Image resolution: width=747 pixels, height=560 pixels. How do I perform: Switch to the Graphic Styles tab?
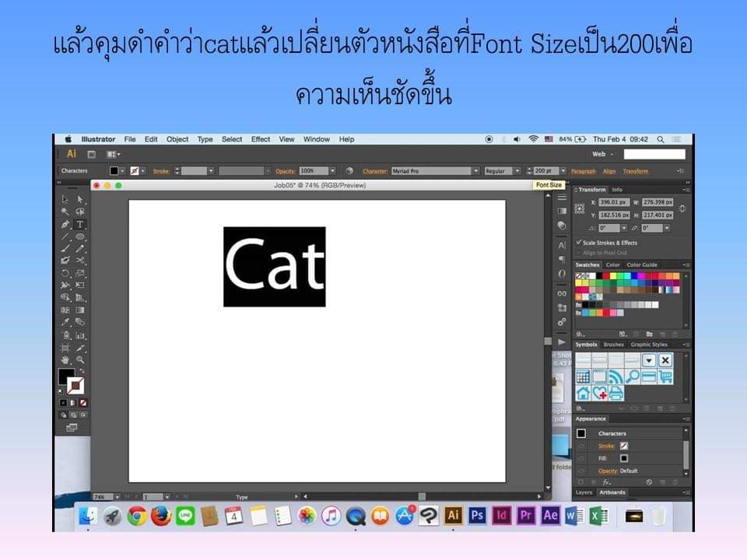click(x=649, y=345)
